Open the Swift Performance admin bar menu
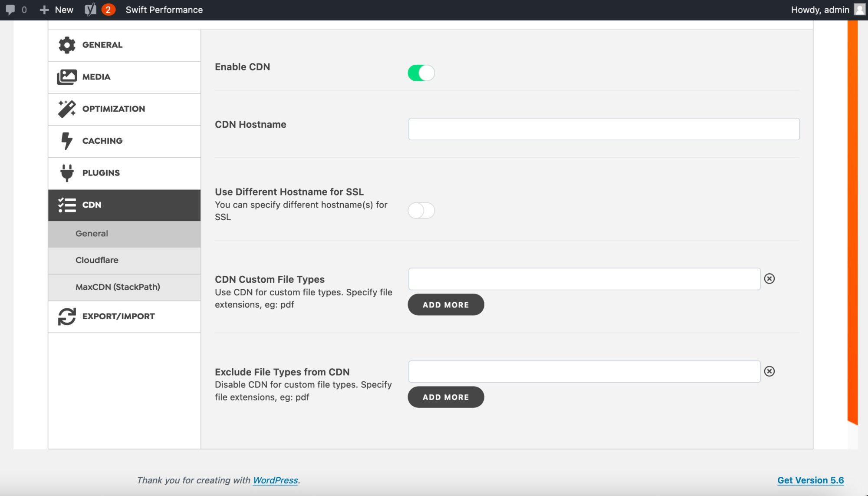The image size is (868, 496). 164,9
